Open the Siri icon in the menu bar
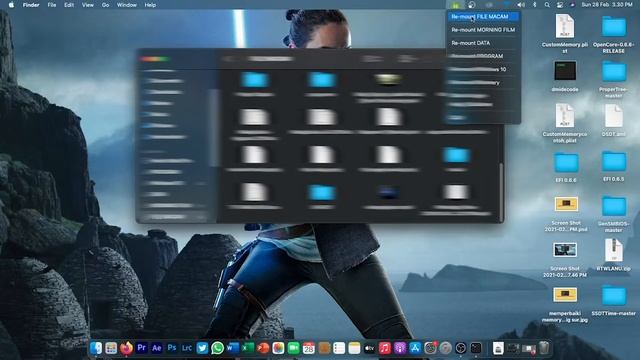 click(572, 5)
